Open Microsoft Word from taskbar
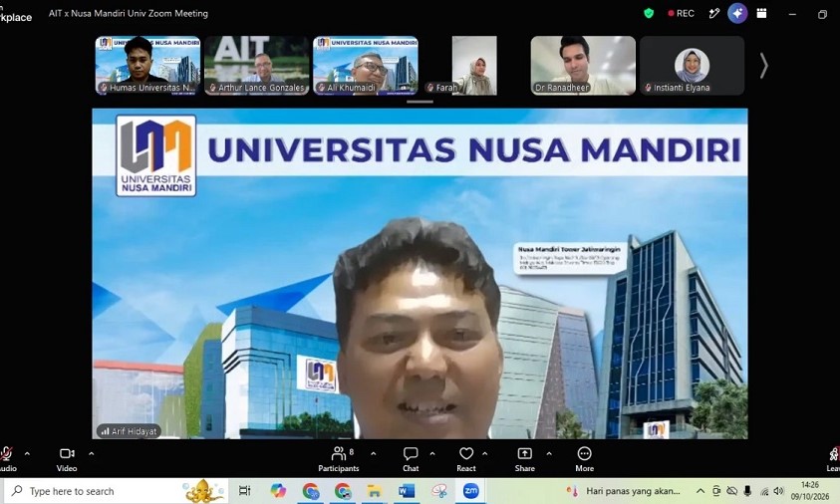This screenshot has width=840, height=504. pos(407,491)
